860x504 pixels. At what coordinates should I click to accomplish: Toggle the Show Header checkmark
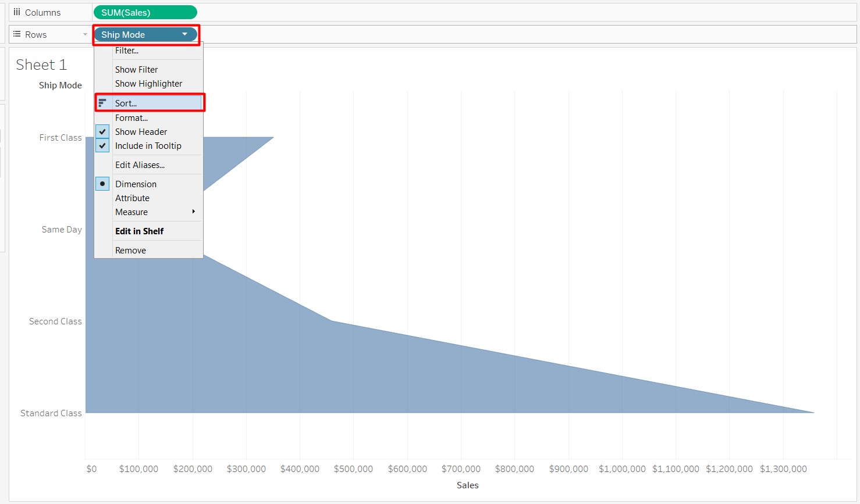coord(102,132)
